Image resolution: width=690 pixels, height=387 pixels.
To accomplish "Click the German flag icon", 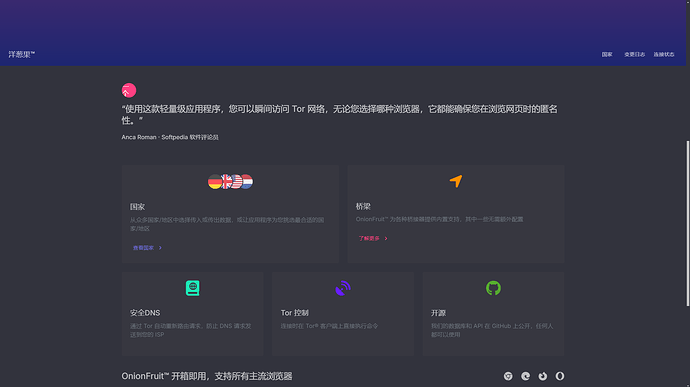I will pyautogui.click(x=214, y=181).
